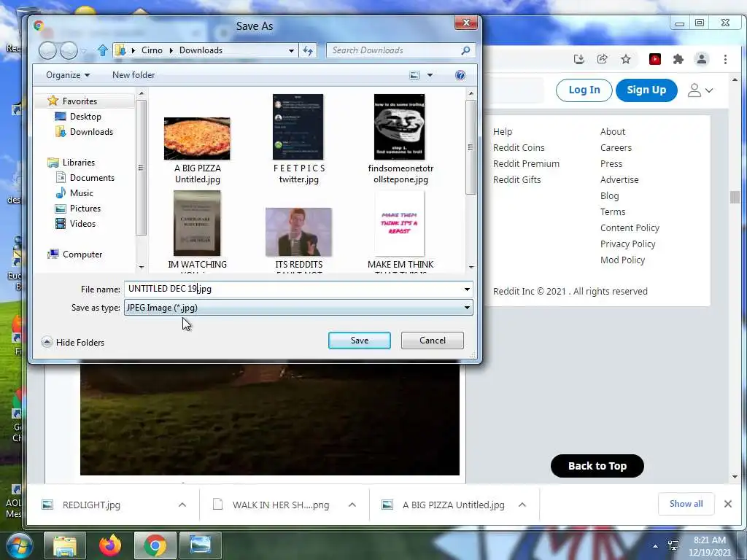The width and height of the screenshot is (747, 560).
Task: Select F E E T P I C S twitter.jpg thumbnail
Action: [x=298, y=127]
